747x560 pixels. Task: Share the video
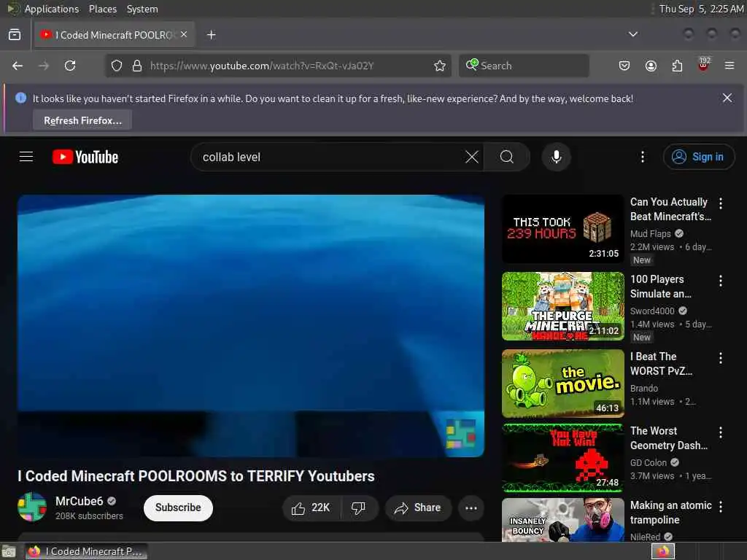(418, 507)
